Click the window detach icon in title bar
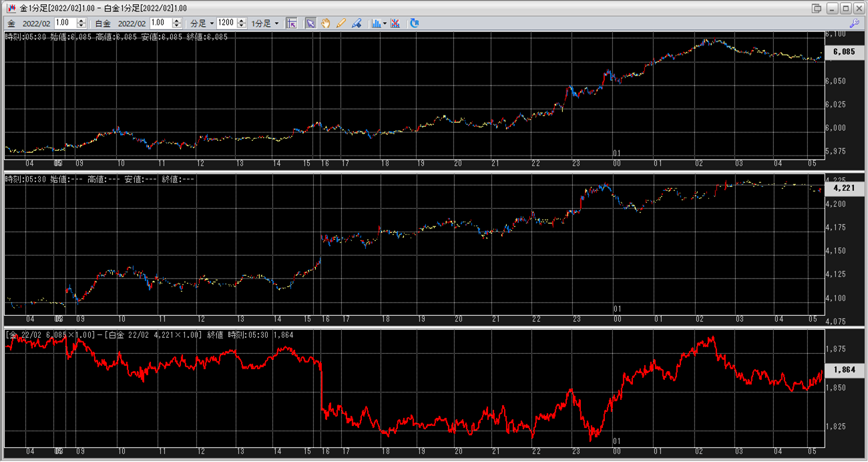The image size is (868, 462). (x=817, y=8)
